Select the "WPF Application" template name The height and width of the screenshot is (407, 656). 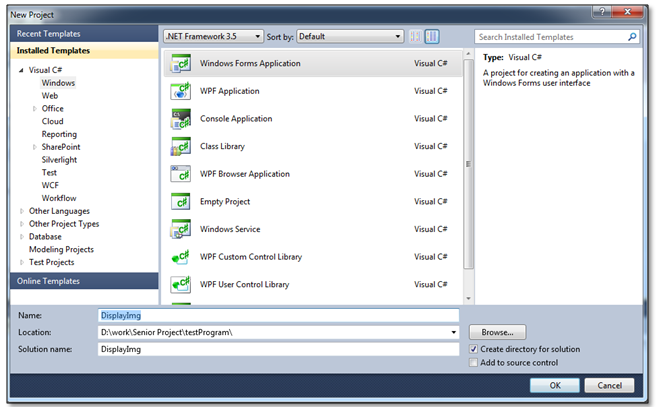click(x=230, y=91)
